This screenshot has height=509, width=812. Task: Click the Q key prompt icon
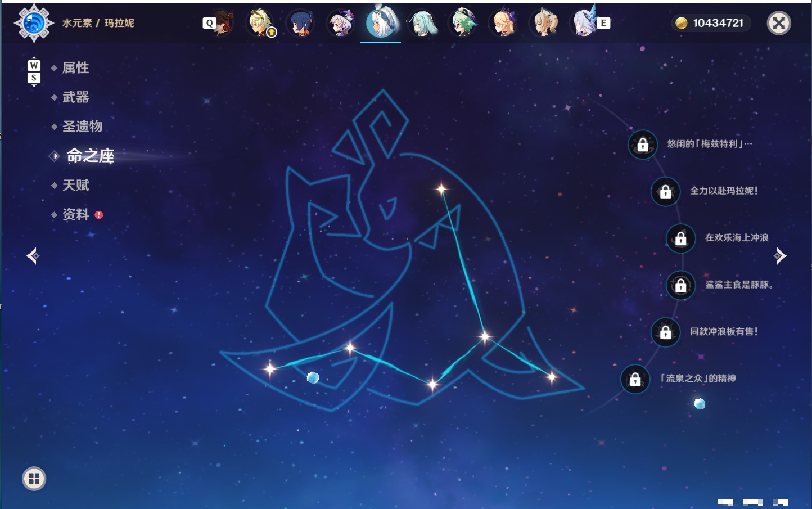[x=209, y=23]
